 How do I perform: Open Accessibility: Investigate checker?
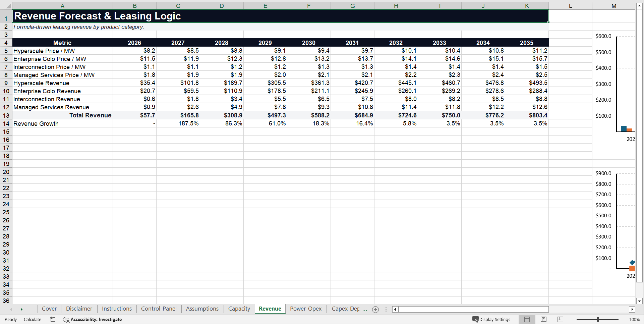(x=93, y=319)
